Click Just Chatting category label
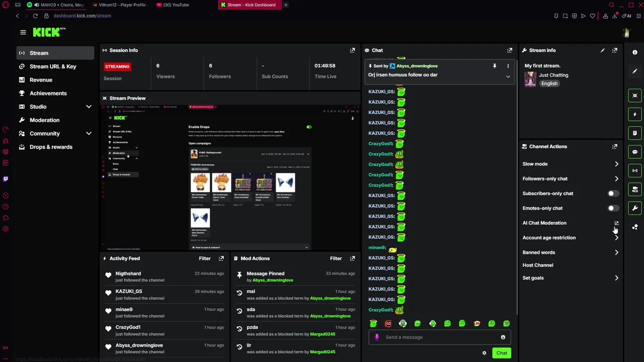Viewport: 644px width, 362px height. click(553, 75)
